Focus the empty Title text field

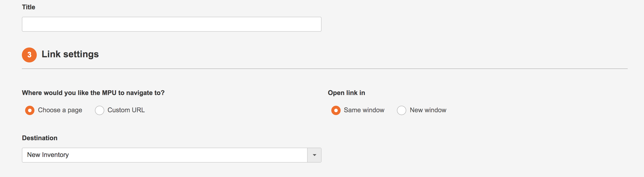pyautogui.click(x=171, y=24)
